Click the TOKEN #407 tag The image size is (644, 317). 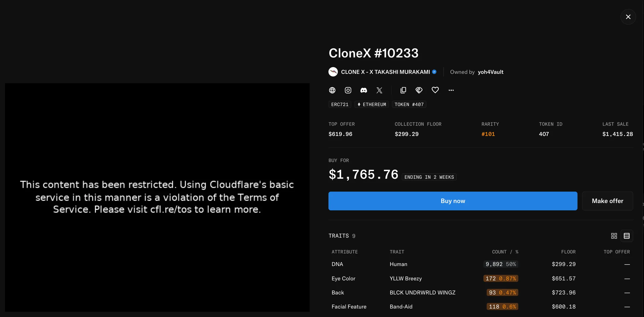click(409, 105)
